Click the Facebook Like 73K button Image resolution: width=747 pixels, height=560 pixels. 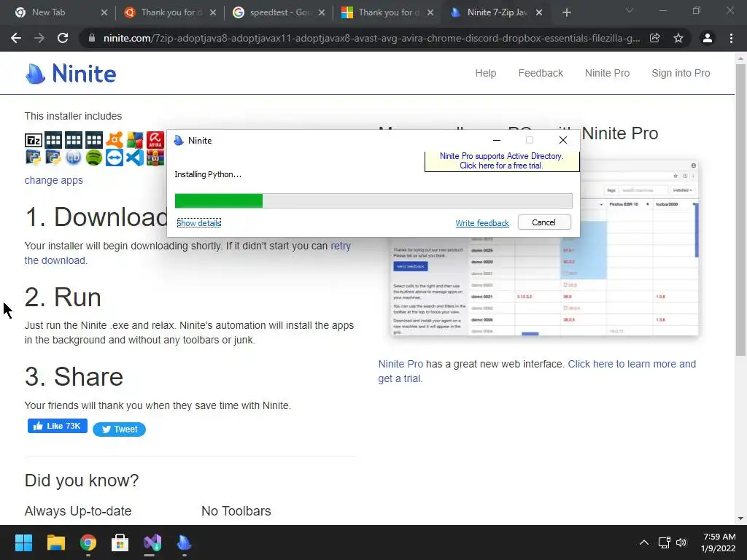point(57,426)
